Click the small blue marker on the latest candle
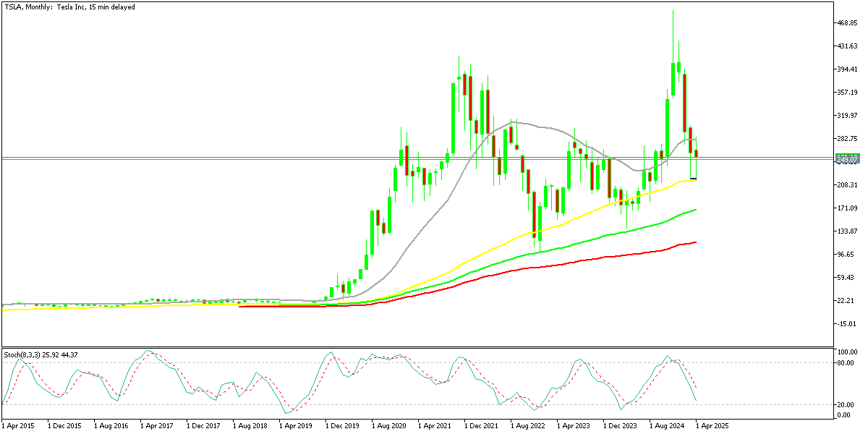This screenshot has width=868, height=434. point(694,178)
